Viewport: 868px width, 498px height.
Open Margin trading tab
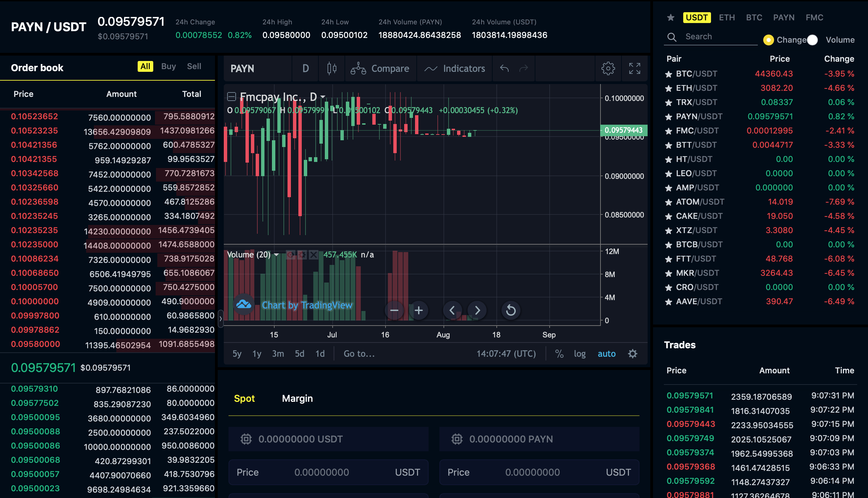(x=297, y=398)
